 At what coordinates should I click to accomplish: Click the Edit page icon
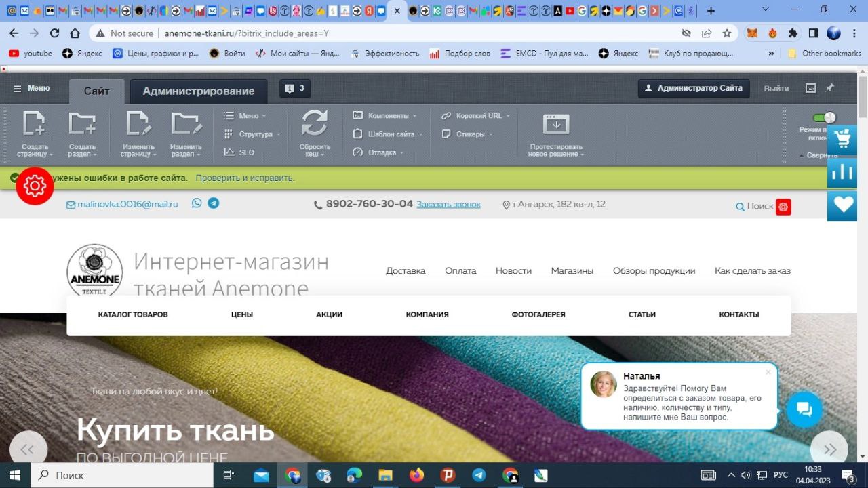point(138,124)
